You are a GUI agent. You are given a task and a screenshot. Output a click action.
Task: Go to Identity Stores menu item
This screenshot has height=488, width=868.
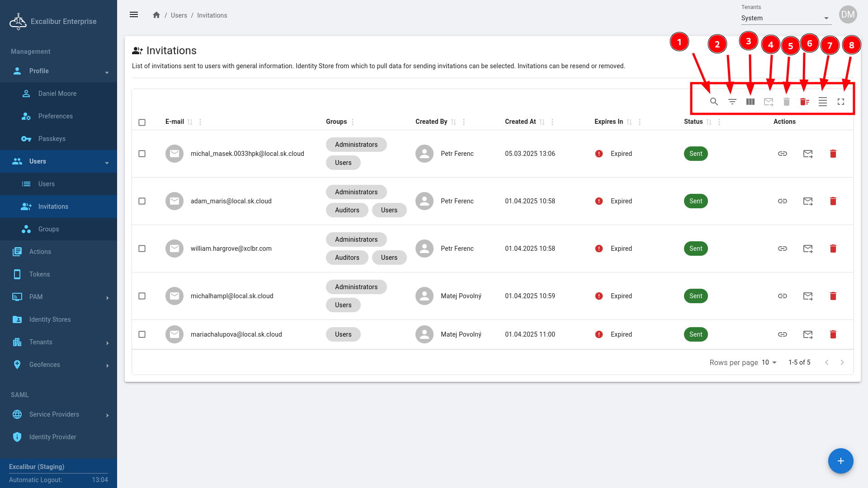[x=50, y=319]
